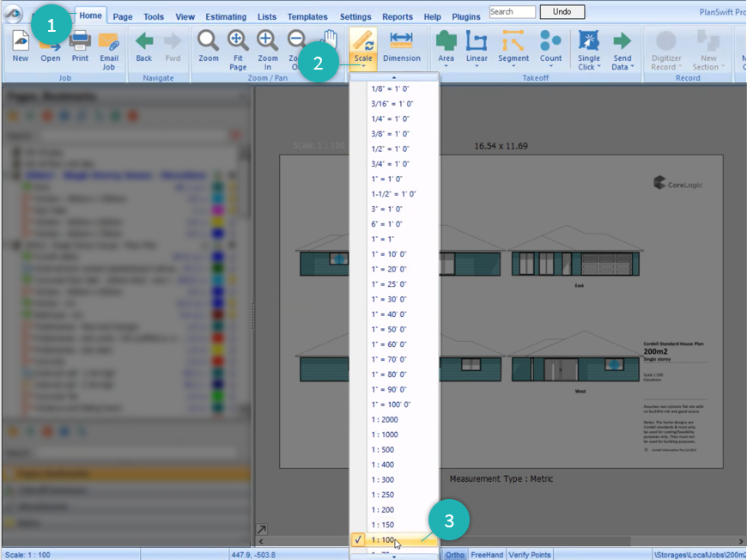Image resolution: width=747 pixels, height=560 pixels.
Task: Open the Reports ribbon tab
Action: 398,15
